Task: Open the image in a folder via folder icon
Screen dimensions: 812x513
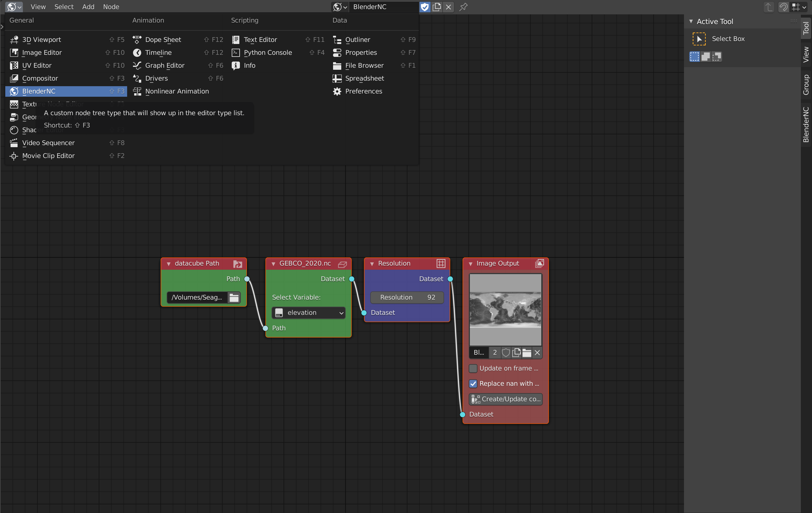Action: (x=527, y=353)
